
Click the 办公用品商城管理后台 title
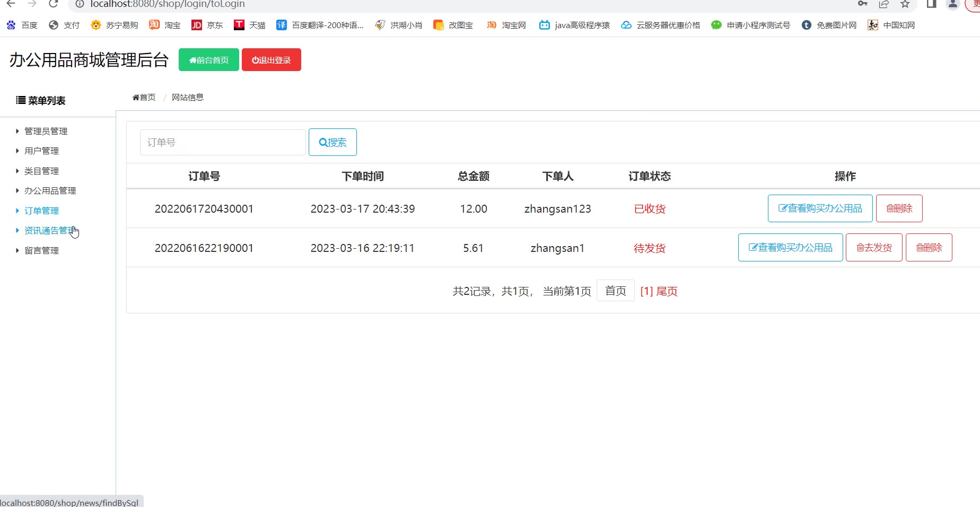tap(89, 60)
